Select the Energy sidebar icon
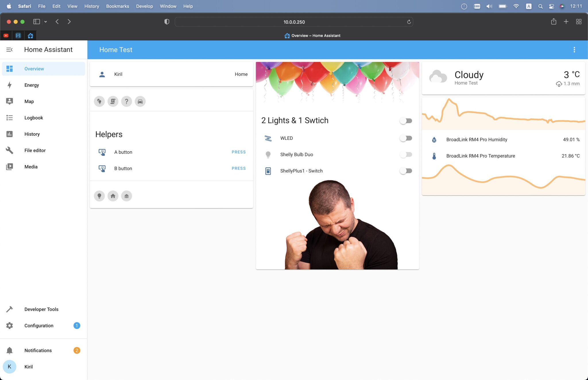Screen dimensions: 588x380 click(9, 85)
